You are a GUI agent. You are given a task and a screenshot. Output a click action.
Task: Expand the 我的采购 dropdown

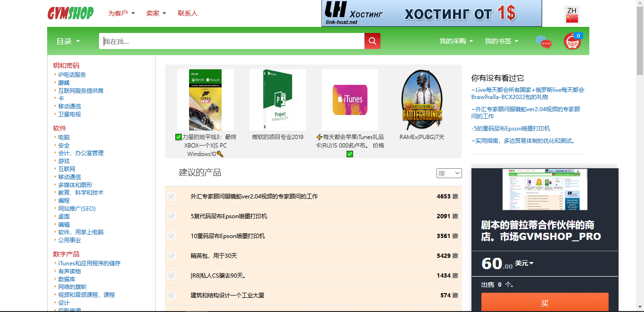(456, 41)
